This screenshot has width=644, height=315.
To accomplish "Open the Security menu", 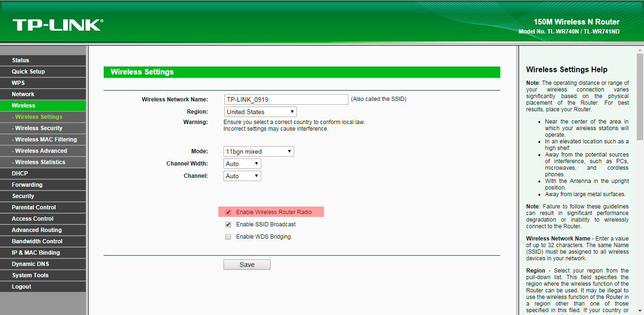I will (x=43, y=196).
